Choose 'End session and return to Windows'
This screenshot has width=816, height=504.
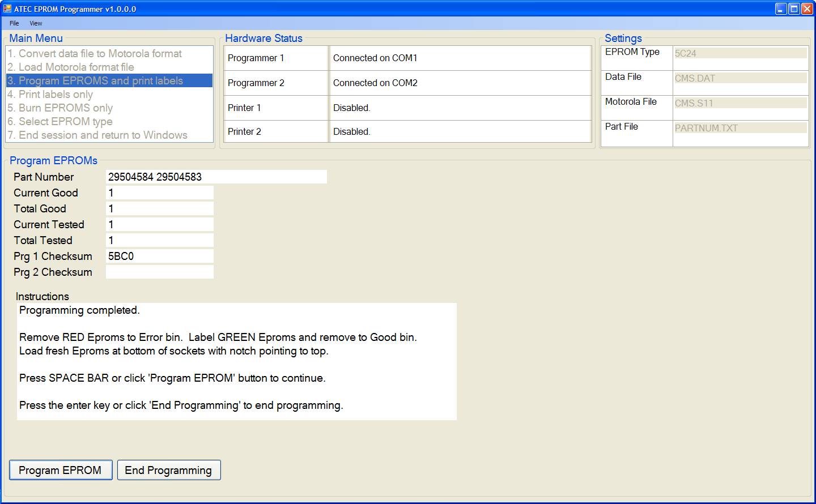click(x=109, y=135)
